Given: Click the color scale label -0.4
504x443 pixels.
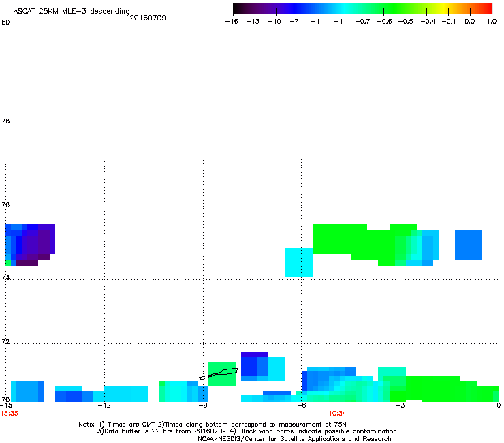Looking at the screenshot, I should [x=428, y=22].
